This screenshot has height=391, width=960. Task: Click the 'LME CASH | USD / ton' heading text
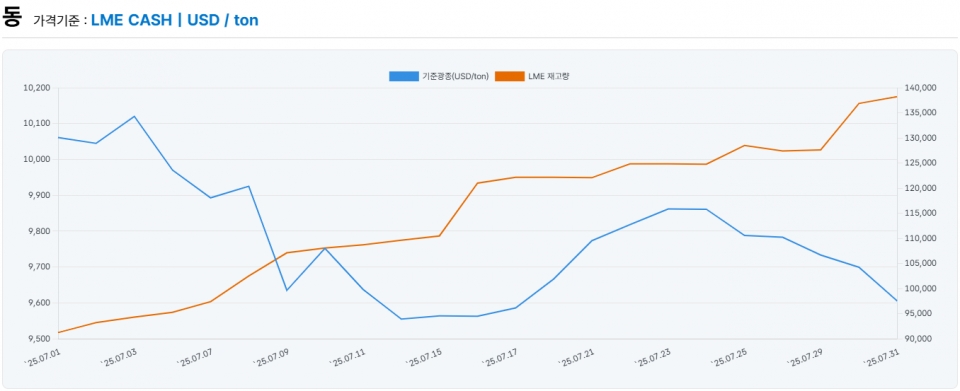click(x=174, y=20)
